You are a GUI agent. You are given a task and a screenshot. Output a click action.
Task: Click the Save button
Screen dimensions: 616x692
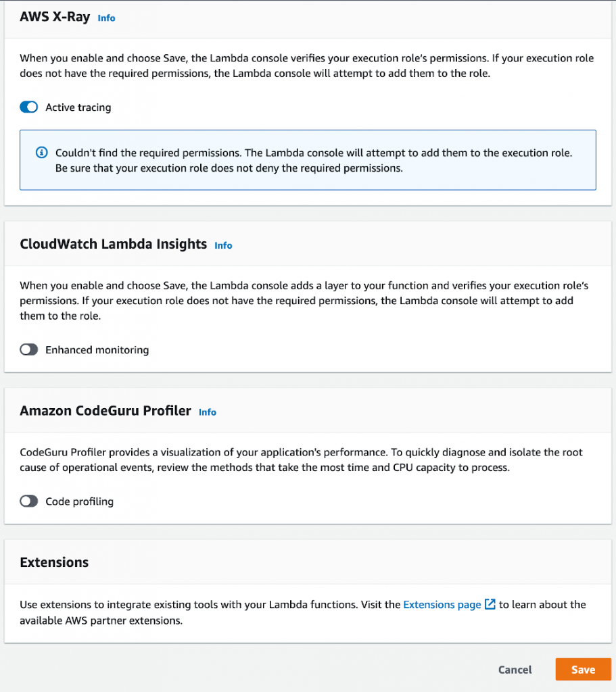583,669
